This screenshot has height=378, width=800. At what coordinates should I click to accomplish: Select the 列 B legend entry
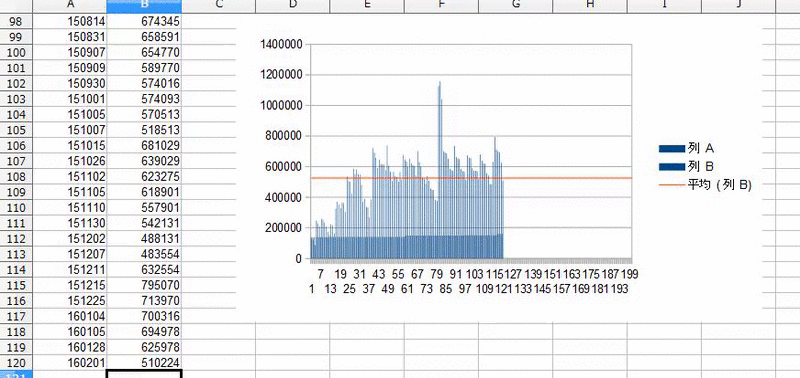click(686, 166)
